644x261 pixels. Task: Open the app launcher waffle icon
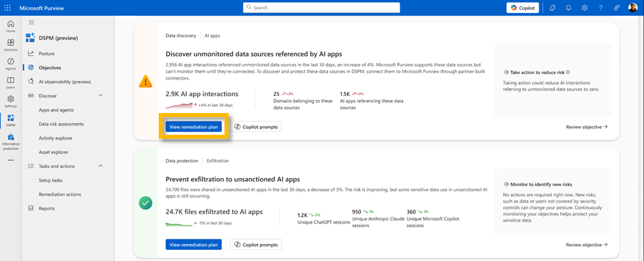(x=7, y=8)
